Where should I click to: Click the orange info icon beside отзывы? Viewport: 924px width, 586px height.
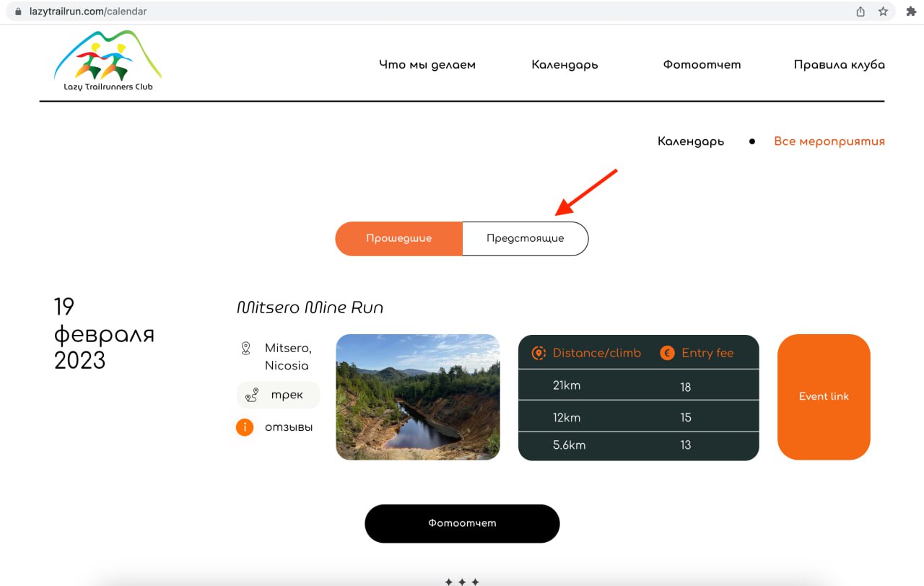pos(245,427)
